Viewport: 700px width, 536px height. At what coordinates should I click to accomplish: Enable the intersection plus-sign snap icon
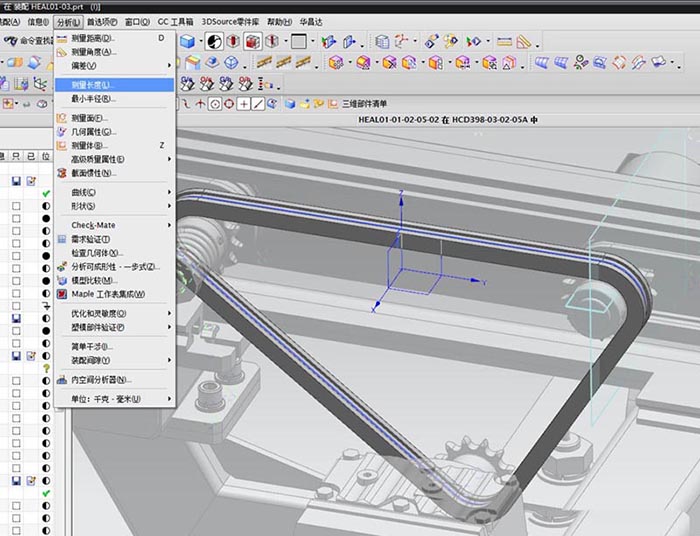point(243,104)
